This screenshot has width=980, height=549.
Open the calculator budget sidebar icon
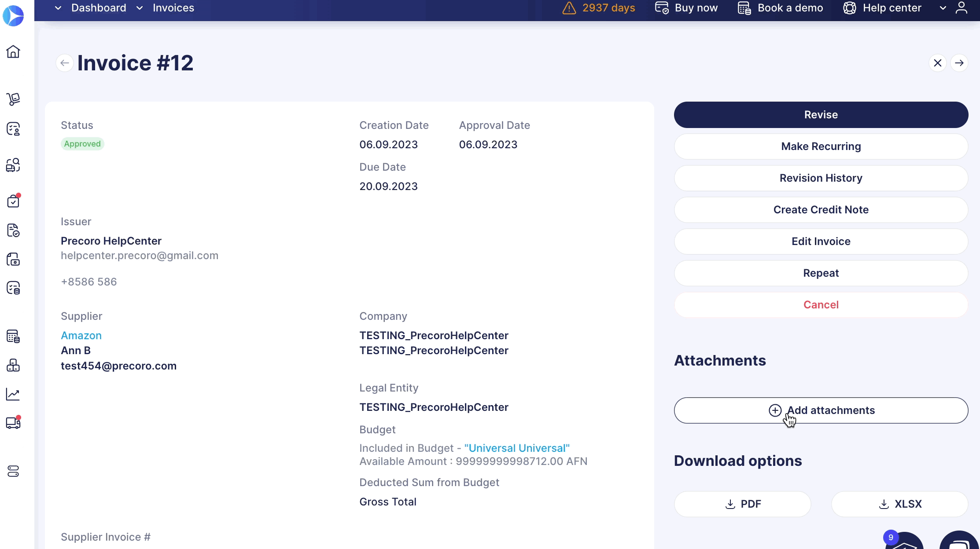(13, 337)
